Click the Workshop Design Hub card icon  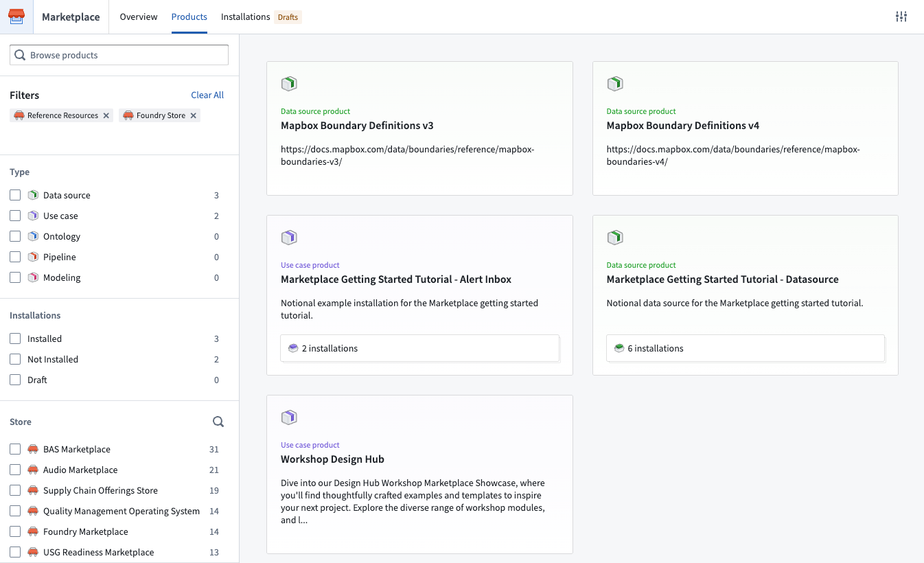coord(289,417)
